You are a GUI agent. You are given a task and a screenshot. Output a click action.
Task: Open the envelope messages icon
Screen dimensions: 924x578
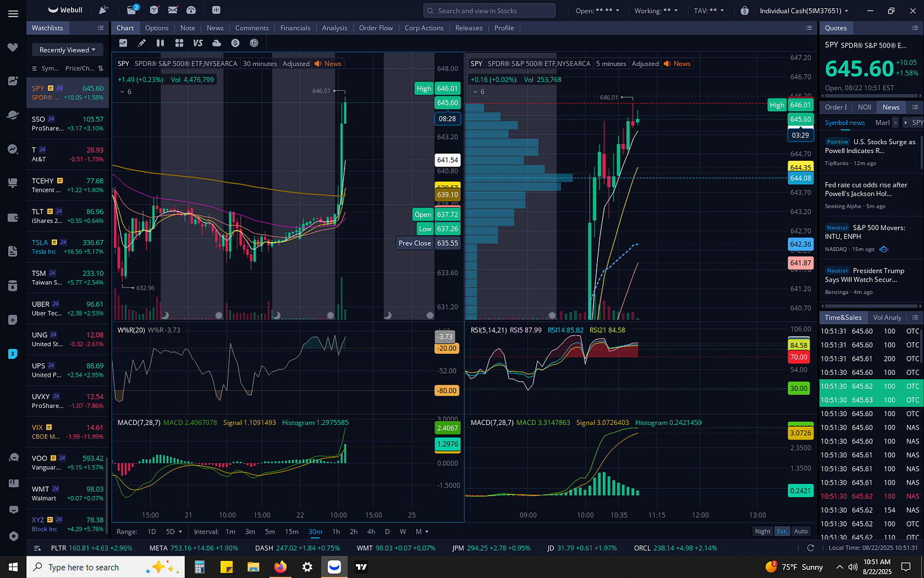[x=173, y=10]
